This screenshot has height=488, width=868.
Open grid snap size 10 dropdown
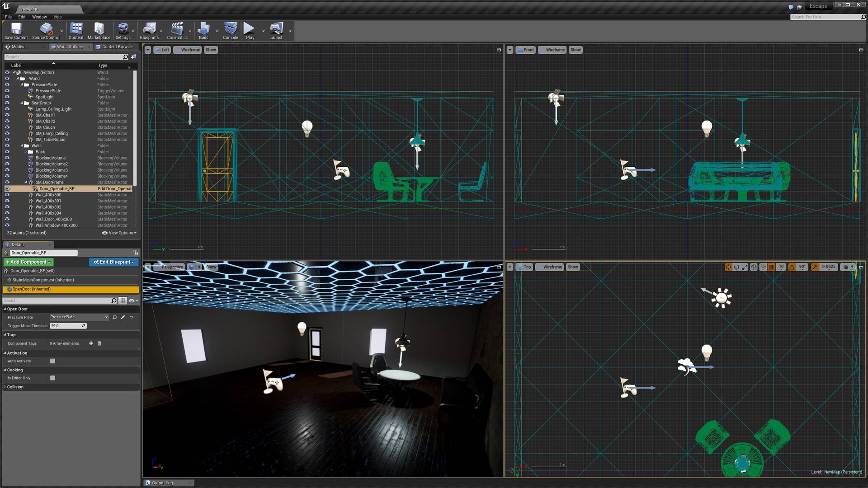pyautogui.click(x=781, y=267)
